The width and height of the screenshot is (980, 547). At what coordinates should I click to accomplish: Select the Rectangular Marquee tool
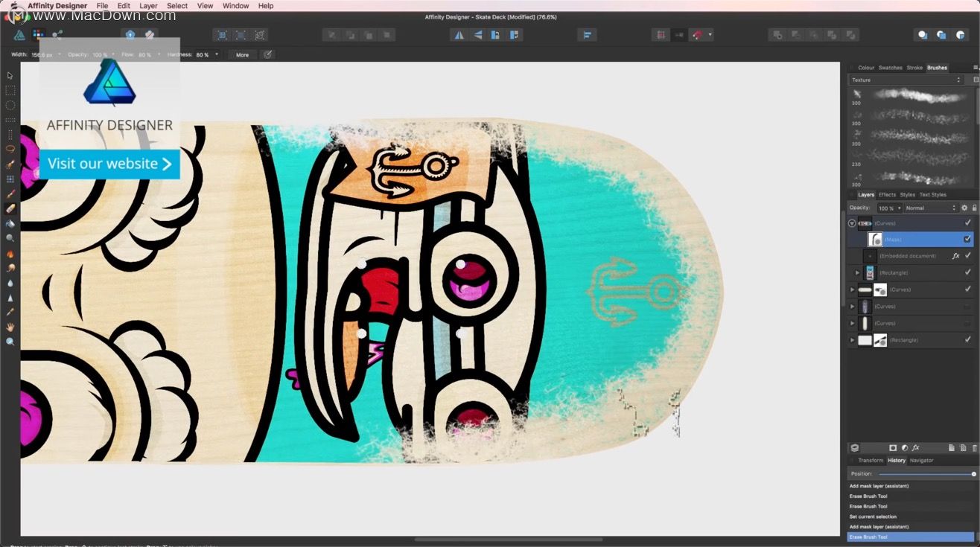tap(10, 90)
